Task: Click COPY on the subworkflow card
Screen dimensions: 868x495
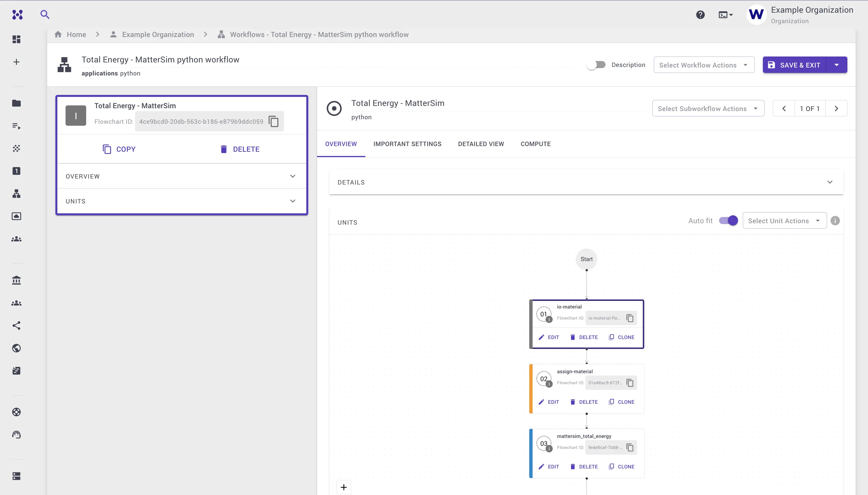Action: [x=119, y=149]
